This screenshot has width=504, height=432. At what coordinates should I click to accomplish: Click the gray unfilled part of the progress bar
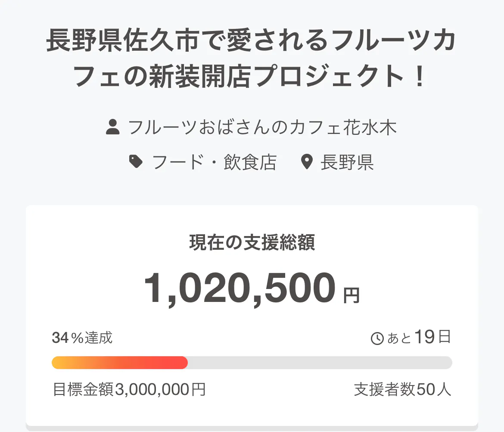(x=320, y=363)
